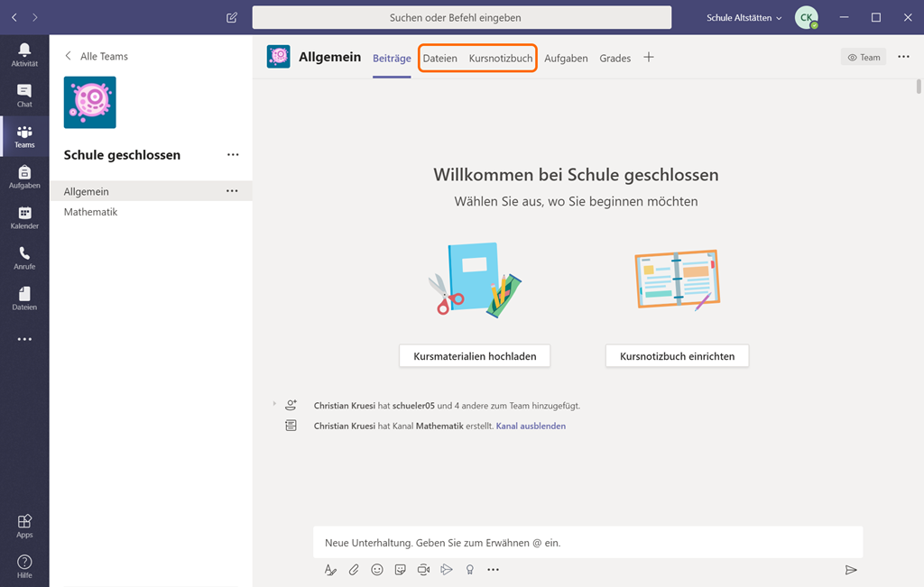This screenshot has width=924, height=587.
Task: Click Kursmaterialien hochladen button
Action: (x=475, y=356)
